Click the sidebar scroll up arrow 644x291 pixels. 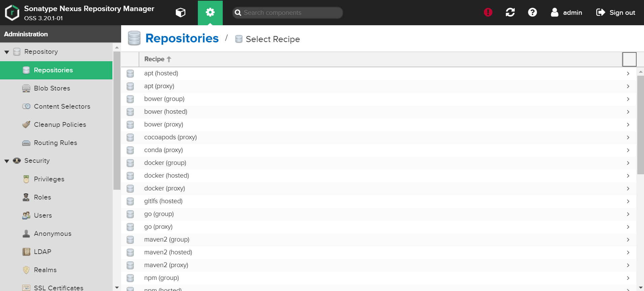(117, 47)
